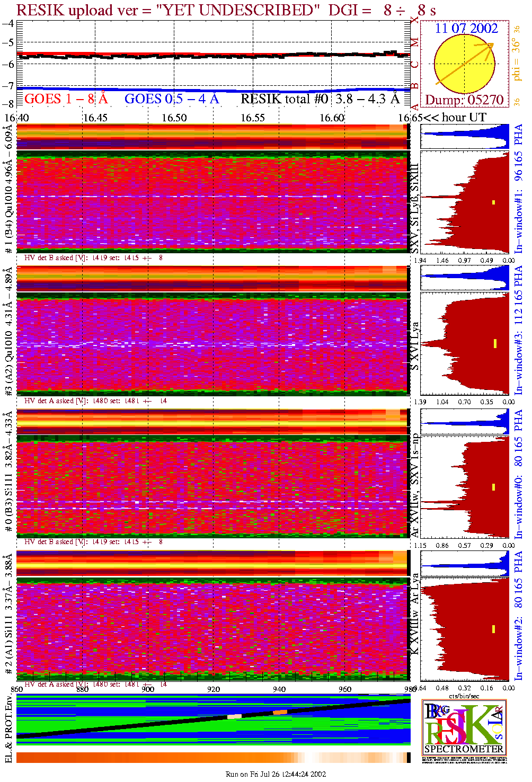Click the yellow solar disk icon

pyautogui.click(x=464, y=64)
